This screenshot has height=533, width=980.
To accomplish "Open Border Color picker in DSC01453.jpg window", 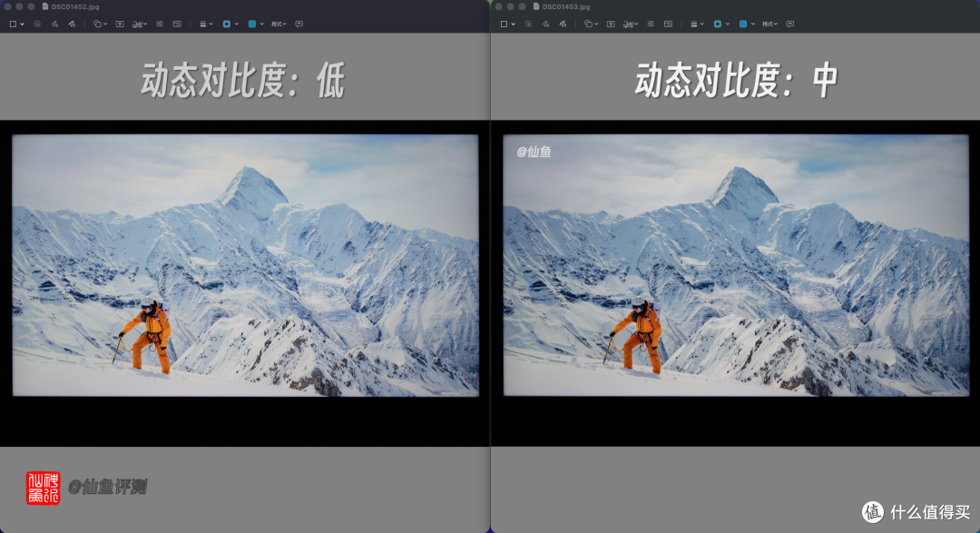I will (722, 24).
